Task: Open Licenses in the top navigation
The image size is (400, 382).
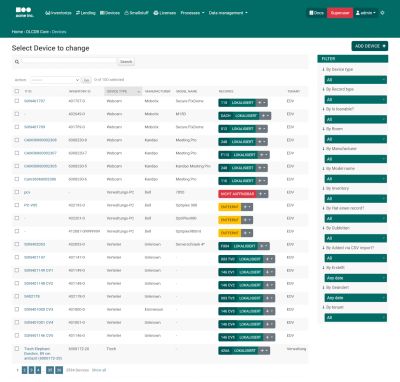Action: coord(165,13)
